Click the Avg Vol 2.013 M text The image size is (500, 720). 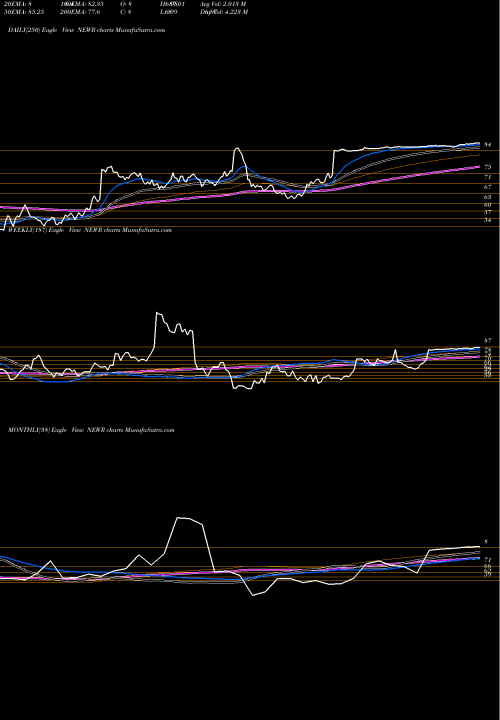[223, 4]
